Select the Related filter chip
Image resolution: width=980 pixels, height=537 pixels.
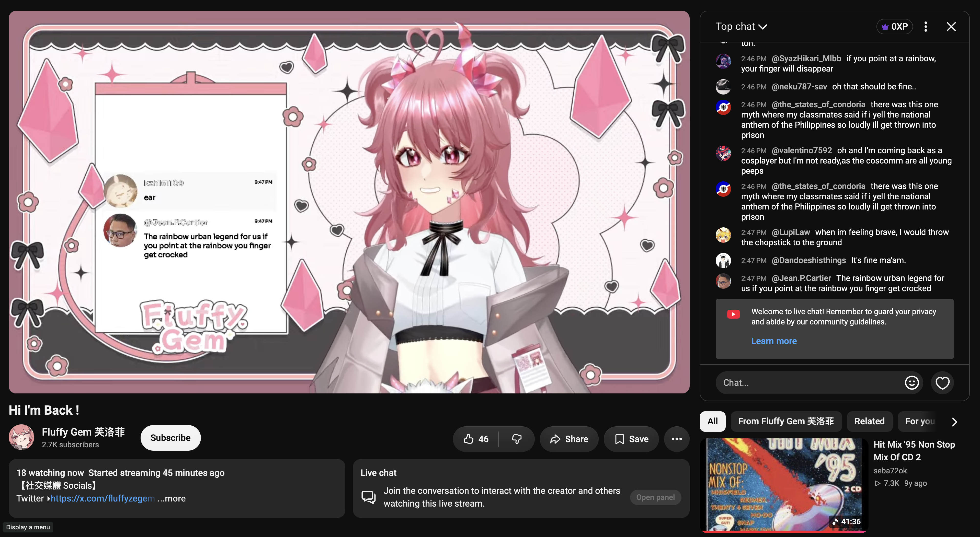click(x=869, y=421)
